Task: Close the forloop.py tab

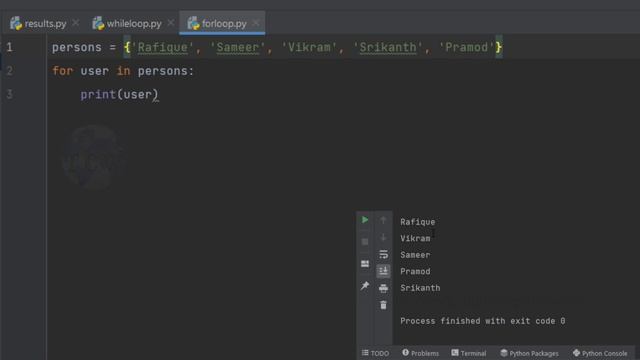Action: 256,23
